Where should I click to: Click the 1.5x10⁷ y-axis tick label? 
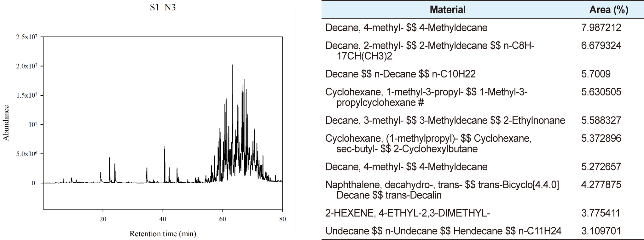coord(26,95)
